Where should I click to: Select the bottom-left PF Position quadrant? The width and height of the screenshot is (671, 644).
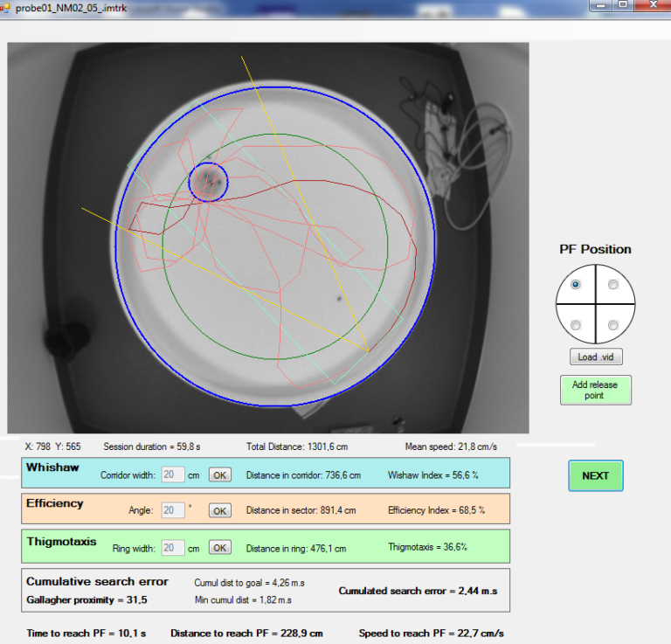[576, 325]
